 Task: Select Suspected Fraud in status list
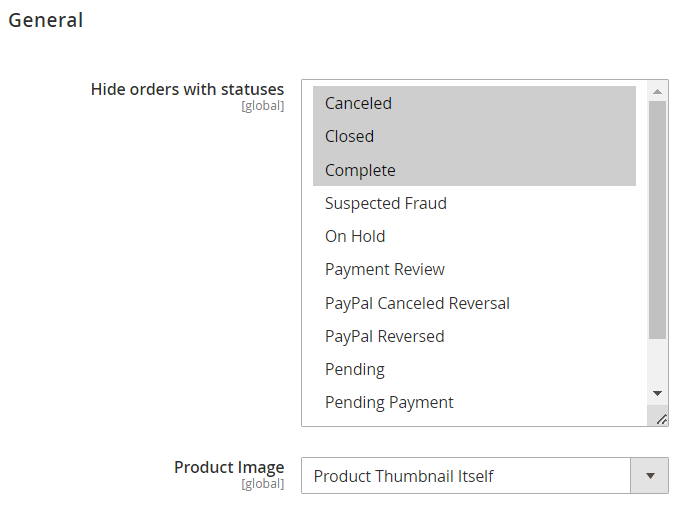pyautogui.click(x=474, y=203)
